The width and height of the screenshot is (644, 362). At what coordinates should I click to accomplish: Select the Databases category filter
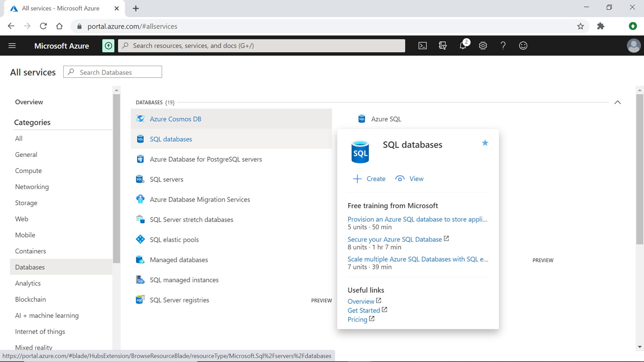click(x=30, y=267)
